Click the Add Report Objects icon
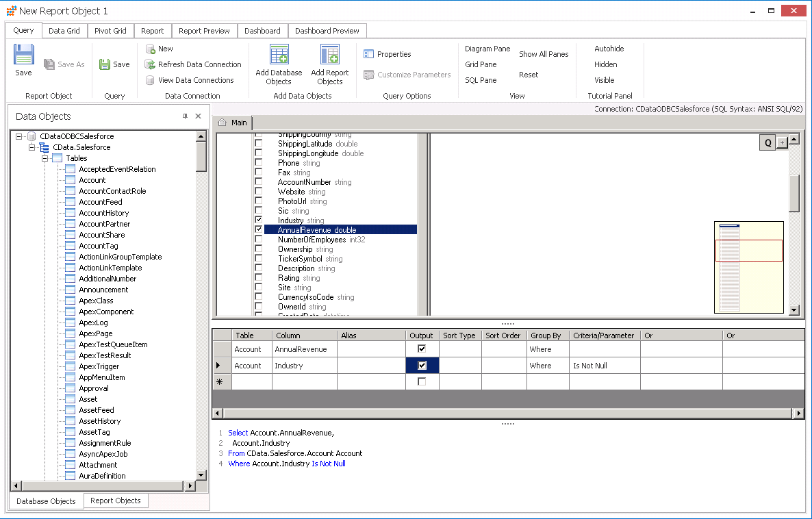Screen dimensions: 812x519 coord(329,55)
